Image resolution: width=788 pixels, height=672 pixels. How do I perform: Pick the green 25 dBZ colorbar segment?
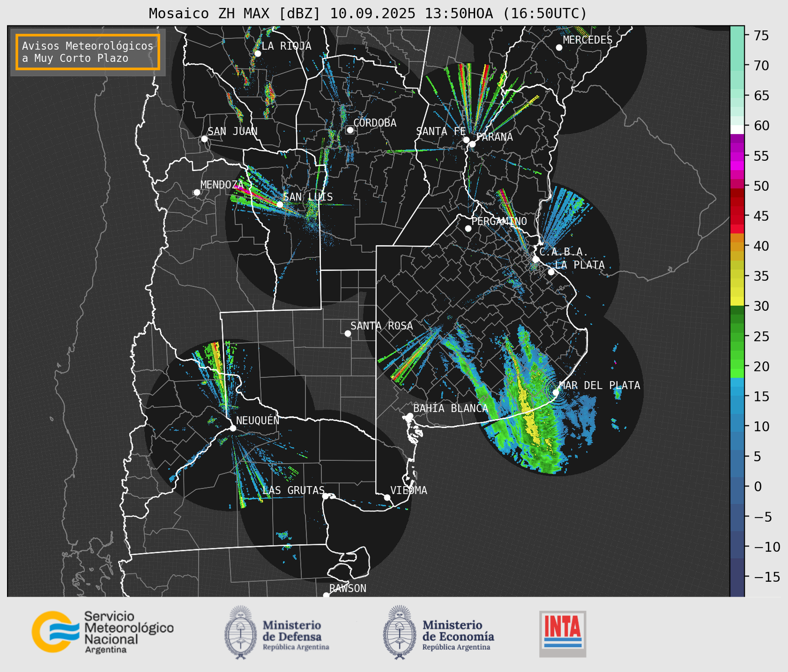pyautogui.click(x=737, y=336)
